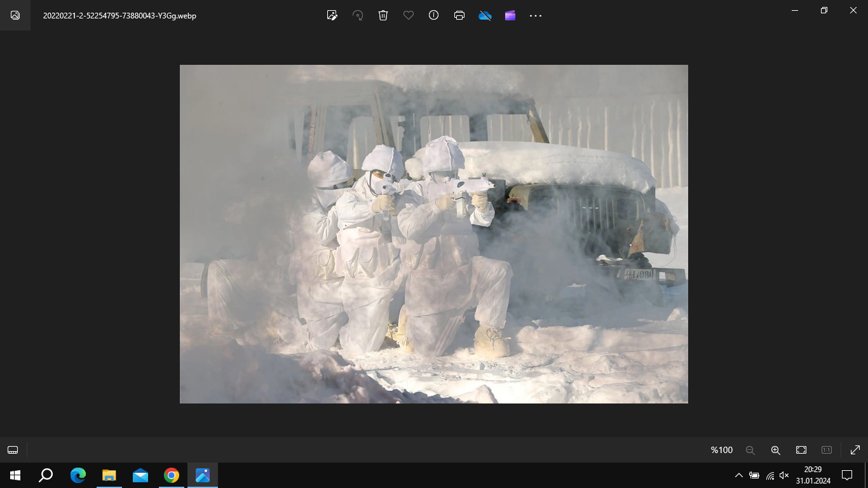Open the See more three-dots menu

tap(536, 15)
